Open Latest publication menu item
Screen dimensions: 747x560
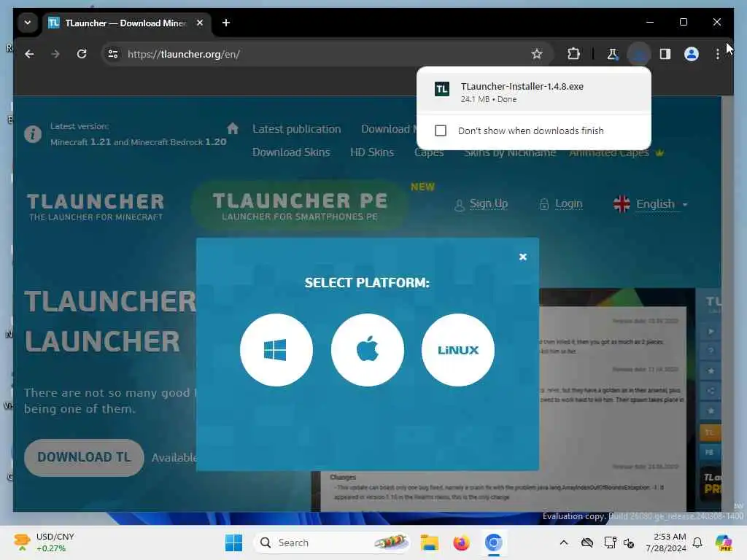[x=296, y=129]
